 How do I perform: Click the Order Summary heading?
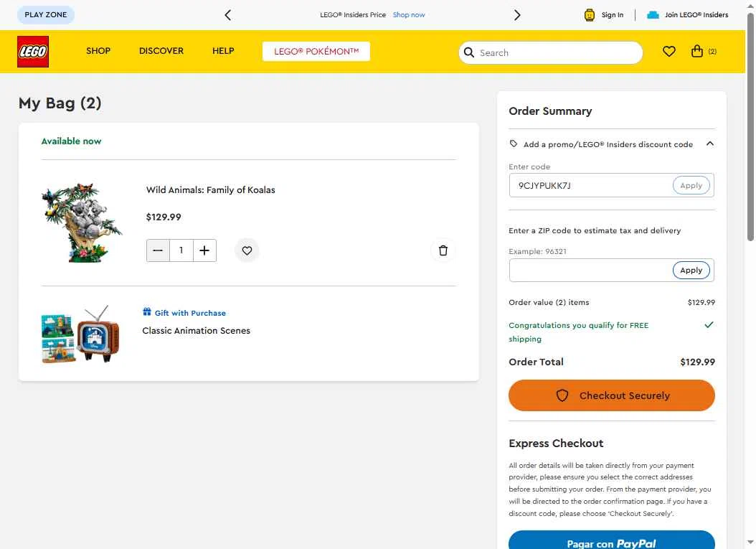550,111
